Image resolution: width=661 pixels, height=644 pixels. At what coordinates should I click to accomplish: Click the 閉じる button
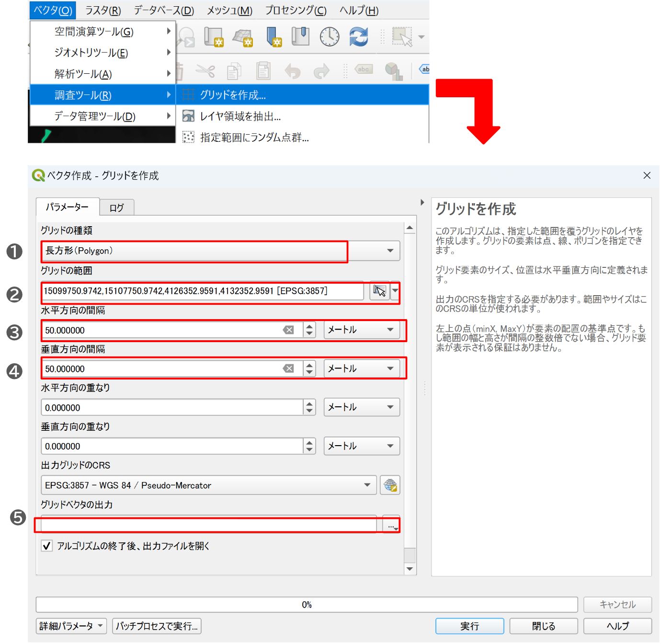[x=544, y=626]
